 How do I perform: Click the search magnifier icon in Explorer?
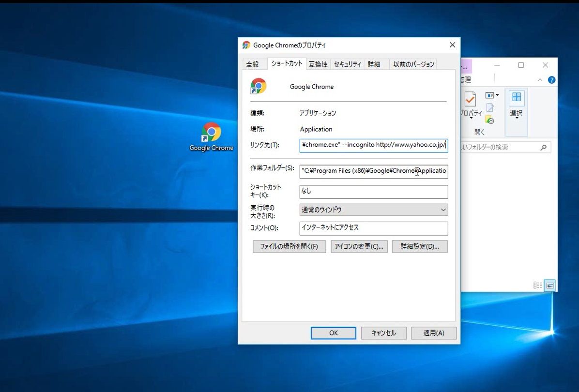(544, 147)
